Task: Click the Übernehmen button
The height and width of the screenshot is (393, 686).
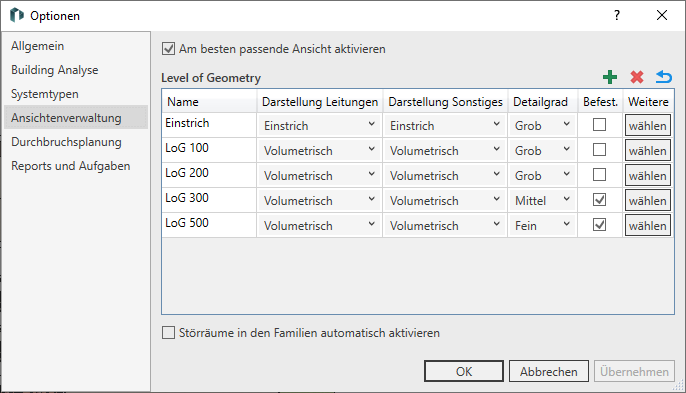Action: [x=634, y=371]
